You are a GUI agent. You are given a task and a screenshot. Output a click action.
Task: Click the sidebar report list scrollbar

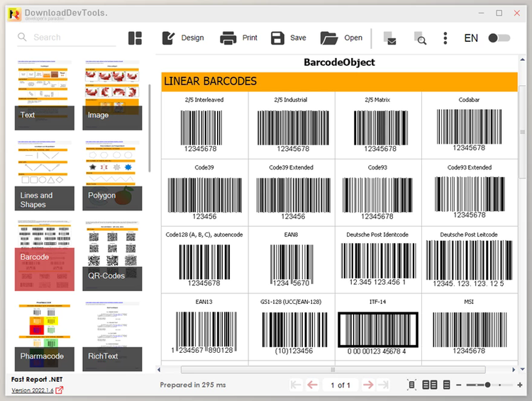click(149, 128)
